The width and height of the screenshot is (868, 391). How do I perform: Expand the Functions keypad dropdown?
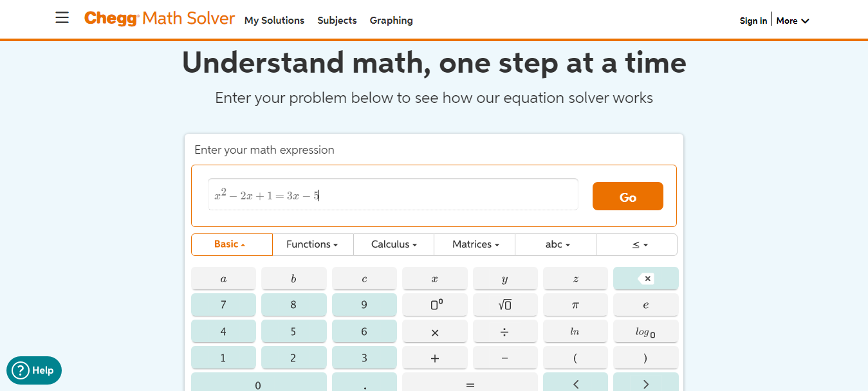point(313,244)
